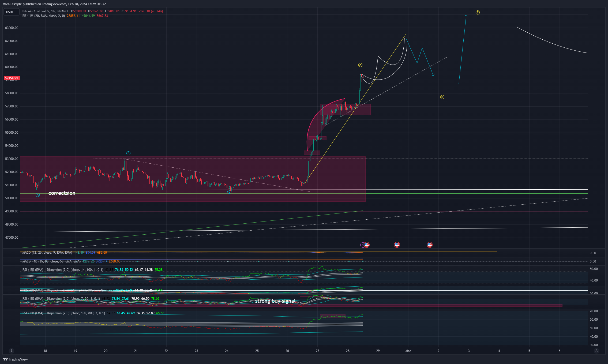Click the red BB value 8667.83
Screen dimensions: 608x364
click(102, 16)
